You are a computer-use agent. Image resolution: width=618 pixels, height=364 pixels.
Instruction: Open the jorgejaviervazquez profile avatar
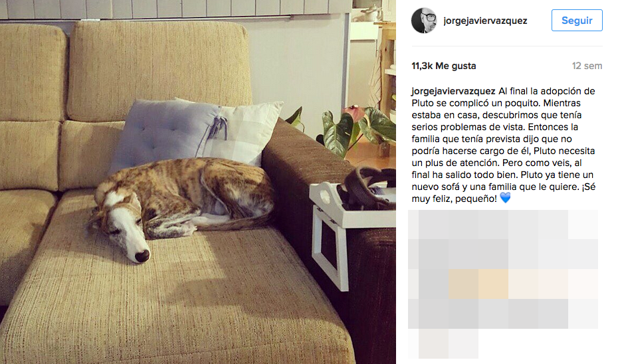[424, 21]
